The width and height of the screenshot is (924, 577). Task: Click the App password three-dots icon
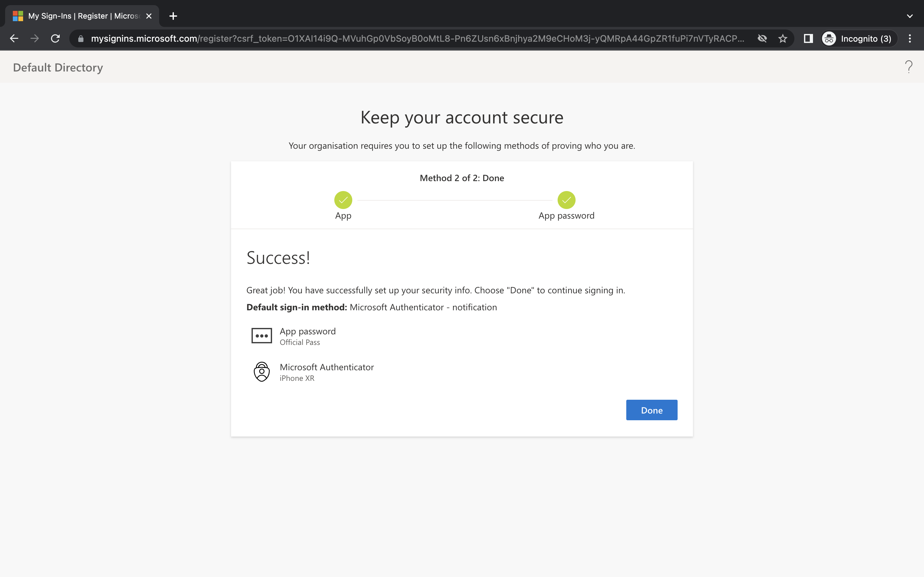(x=261, y=335)
